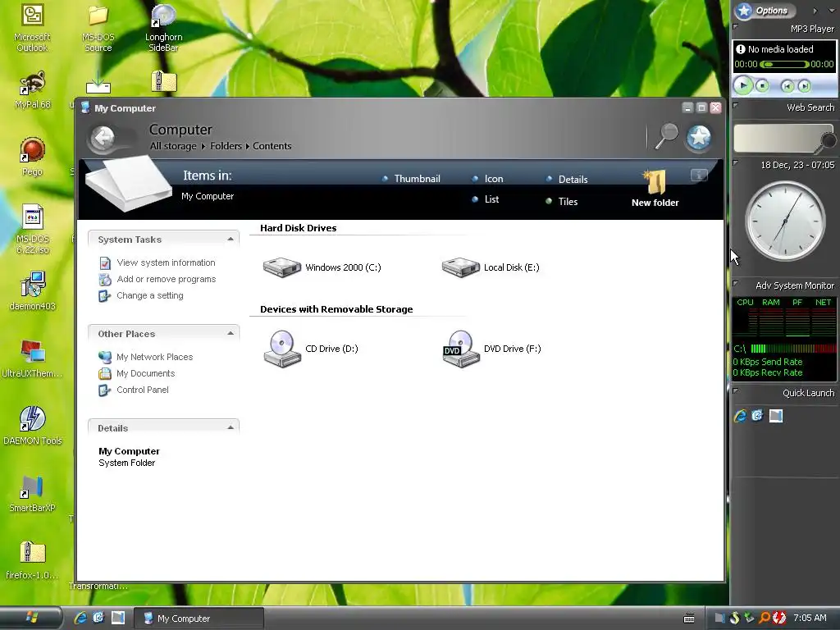Viewport: 840px width, 630px height.
Task: Click Internet Explorer icon in taskbar
Action: coord(81,618)
